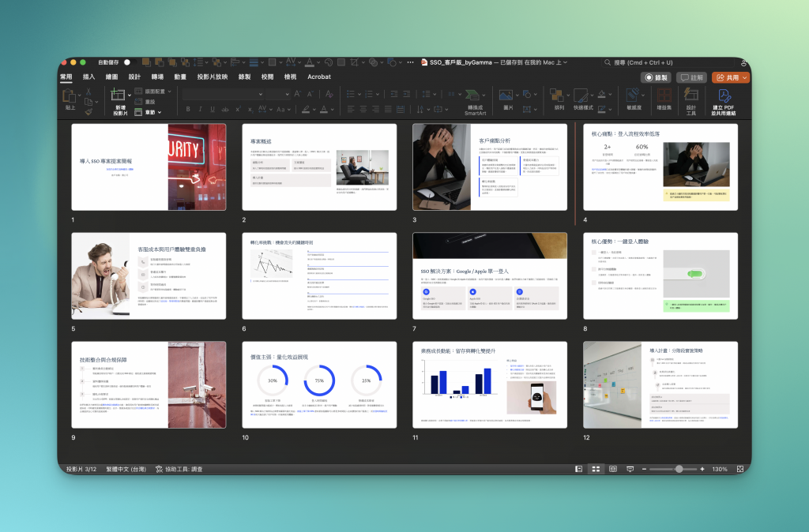Click the 圖片 (Picture) insert icon
Image resolution: width=809 pixels, height=532 pixels.
click(x=506, y=96)
